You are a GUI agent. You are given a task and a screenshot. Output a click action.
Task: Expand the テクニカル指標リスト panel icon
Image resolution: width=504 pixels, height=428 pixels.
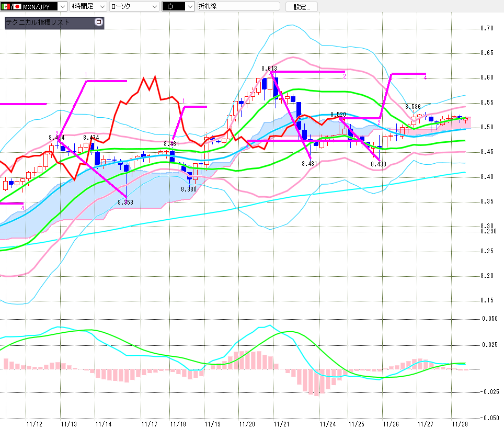[98, 22]
